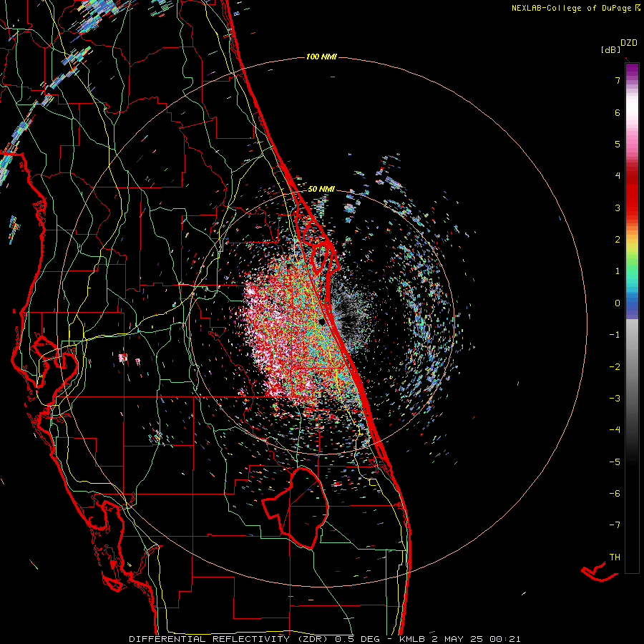The width and height of the screenshot is (644, 644).
Task: Click the 2 value on color scale
Action: coord(618,240)
